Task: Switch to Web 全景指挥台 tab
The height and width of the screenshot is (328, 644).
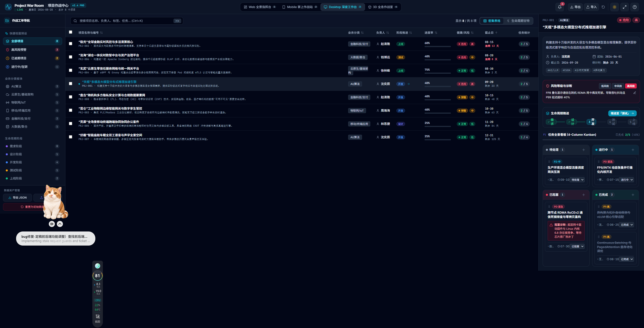Action: 260,7
